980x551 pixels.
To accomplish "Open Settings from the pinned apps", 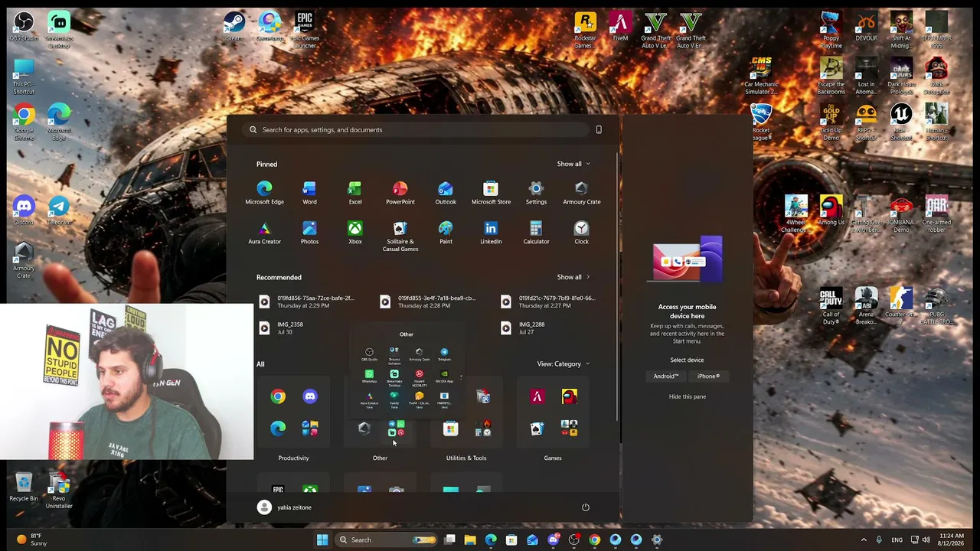I will (x=536, y=193).
